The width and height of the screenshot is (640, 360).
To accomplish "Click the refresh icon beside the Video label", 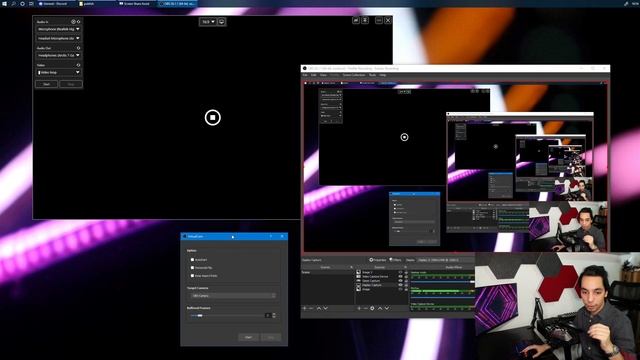I will pyautogui.click(x=78, y=65).
